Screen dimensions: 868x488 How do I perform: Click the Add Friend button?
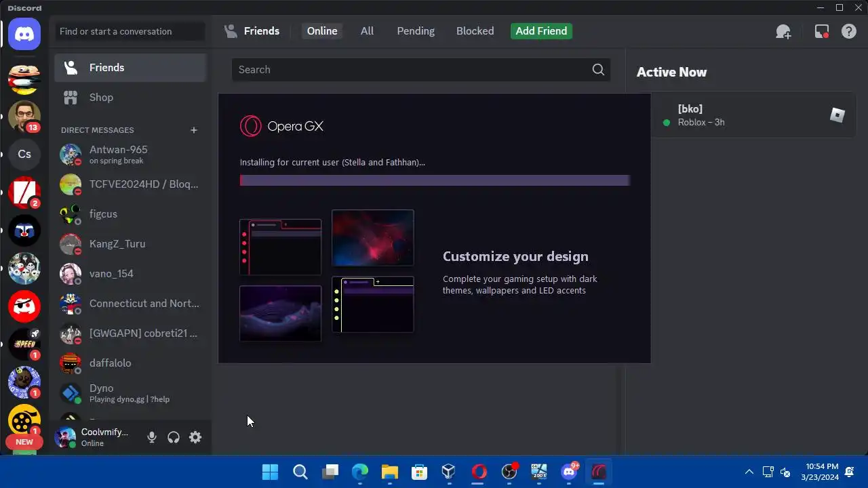[x=541, y=31]
